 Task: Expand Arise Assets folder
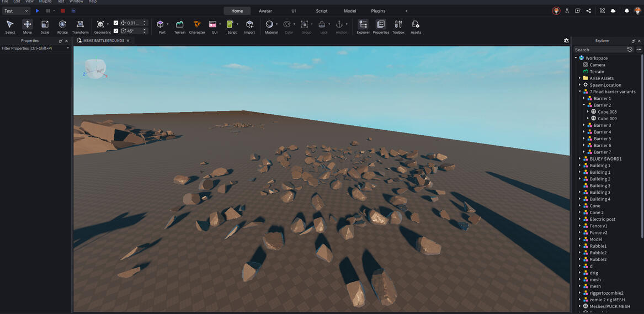point(580,78)
